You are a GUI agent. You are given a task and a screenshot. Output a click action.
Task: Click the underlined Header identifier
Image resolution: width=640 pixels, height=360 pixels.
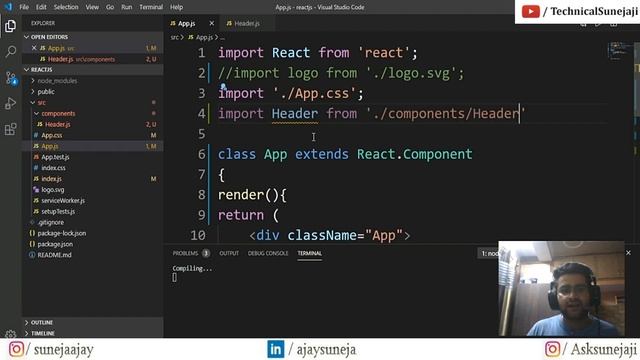[x=295, y=114]
